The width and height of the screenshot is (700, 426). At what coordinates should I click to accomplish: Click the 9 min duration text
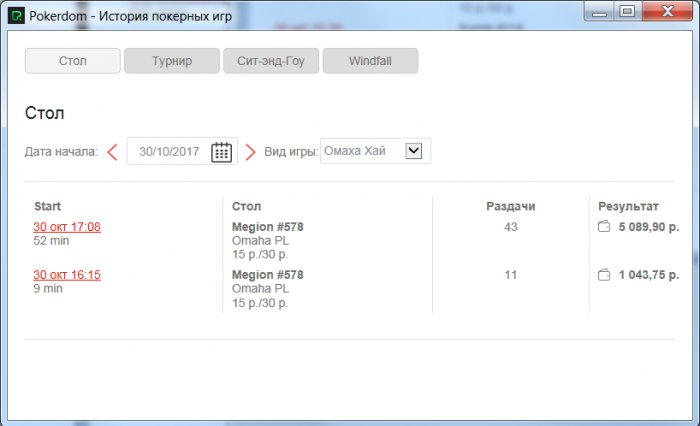[x=48, y=288]
